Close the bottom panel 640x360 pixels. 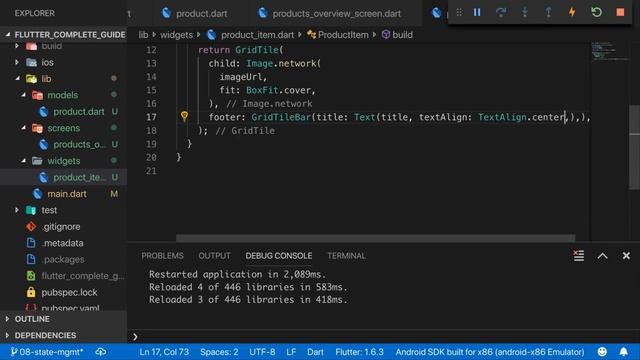[x=626, y=256]
